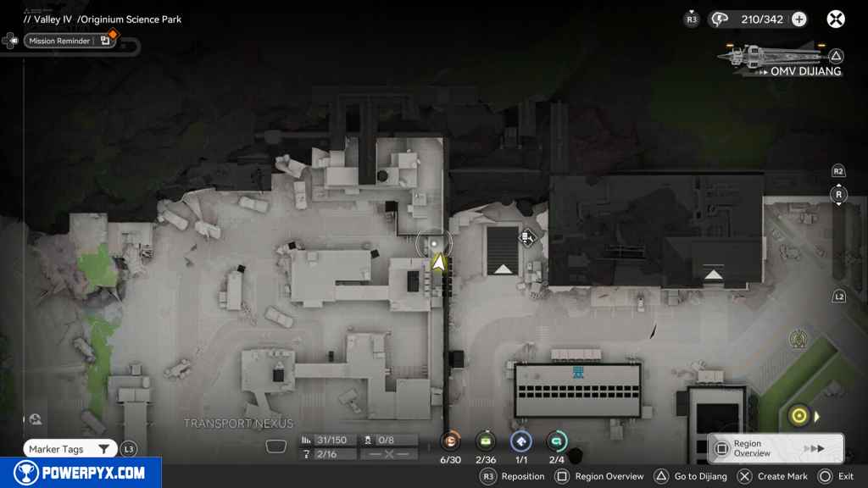Select the blue counter icon showing 1/1

(x=520, y=441)
